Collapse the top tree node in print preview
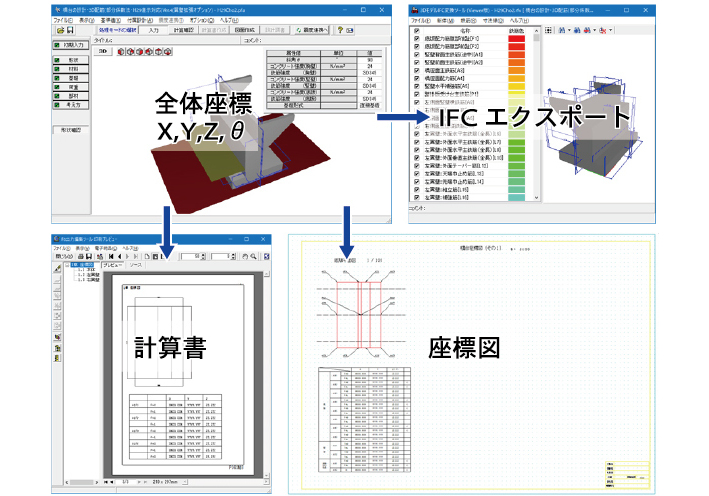The image size is (709, 496). (67, 265)
